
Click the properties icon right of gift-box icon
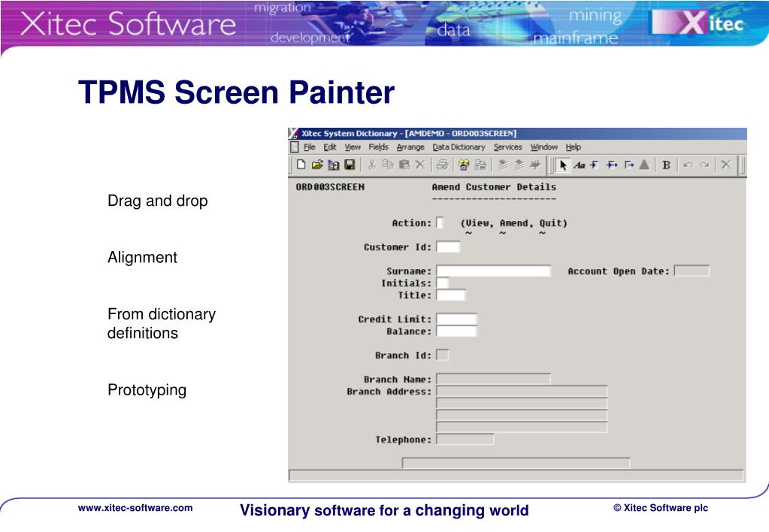480,165
